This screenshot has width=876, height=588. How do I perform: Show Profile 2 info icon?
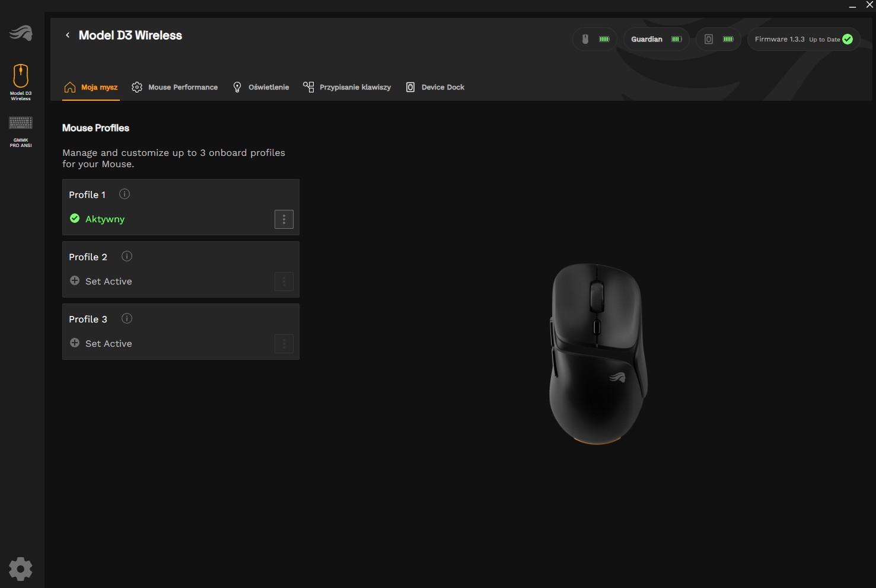[x=127, y=257]
